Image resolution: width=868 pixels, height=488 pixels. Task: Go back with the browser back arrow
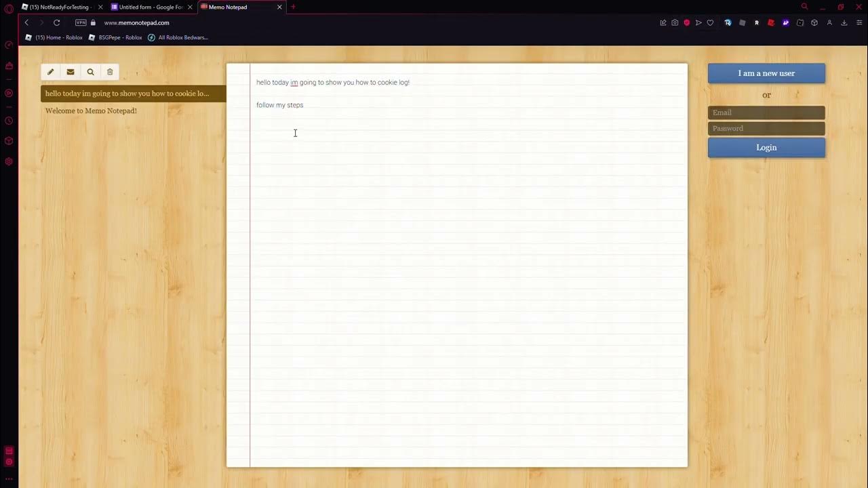pyautogui.click(x=26, y=22)
